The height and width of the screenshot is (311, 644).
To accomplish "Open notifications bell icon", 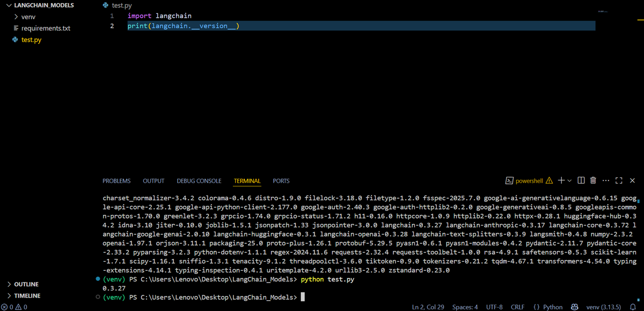I will click(632, 307).
